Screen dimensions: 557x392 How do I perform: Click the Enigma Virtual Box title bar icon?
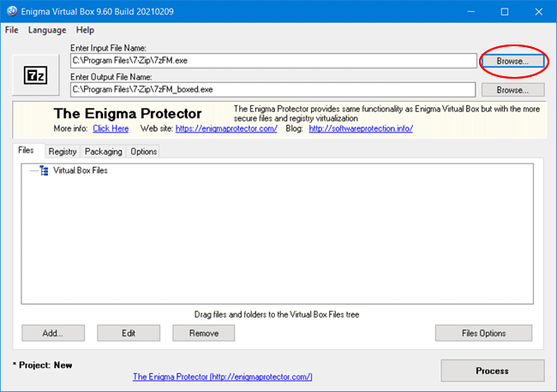(x=11, y=11)
